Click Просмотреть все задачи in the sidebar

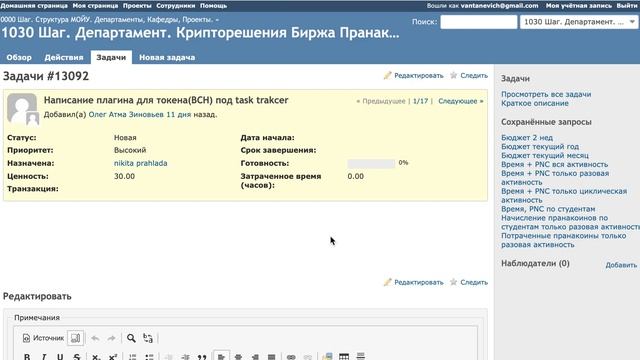[x=546, y=94]
